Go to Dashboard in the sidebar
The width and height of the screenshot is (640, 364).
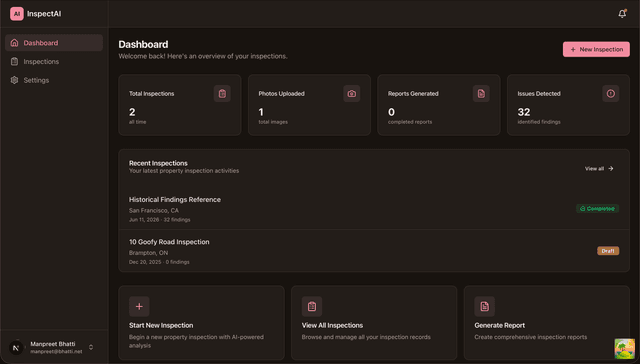(x=54, y=43)
